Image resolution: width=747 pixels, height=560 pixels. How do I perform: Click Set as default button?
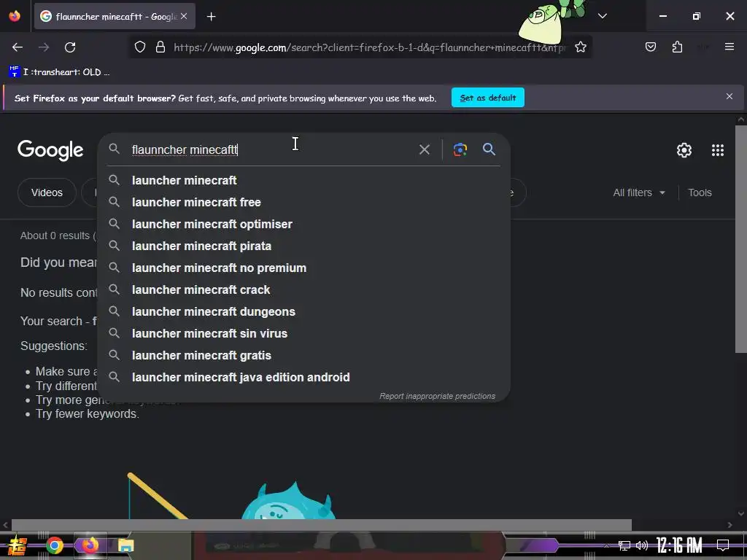(488, 98)
